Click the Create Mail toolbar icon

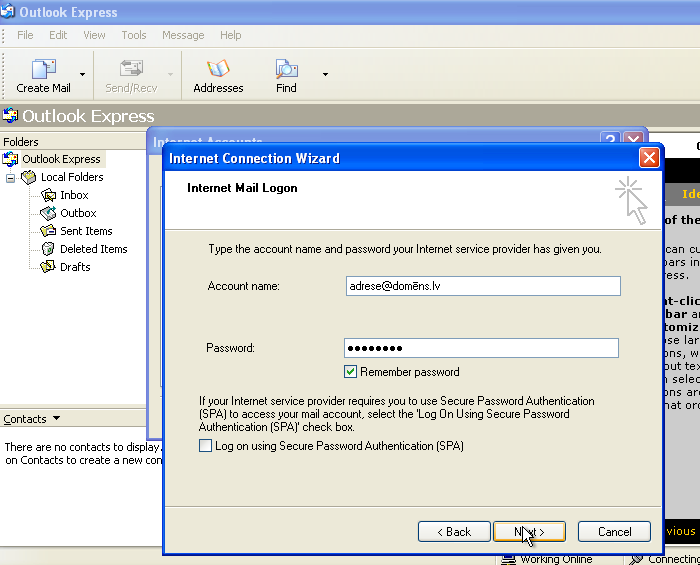click(43, 69)
